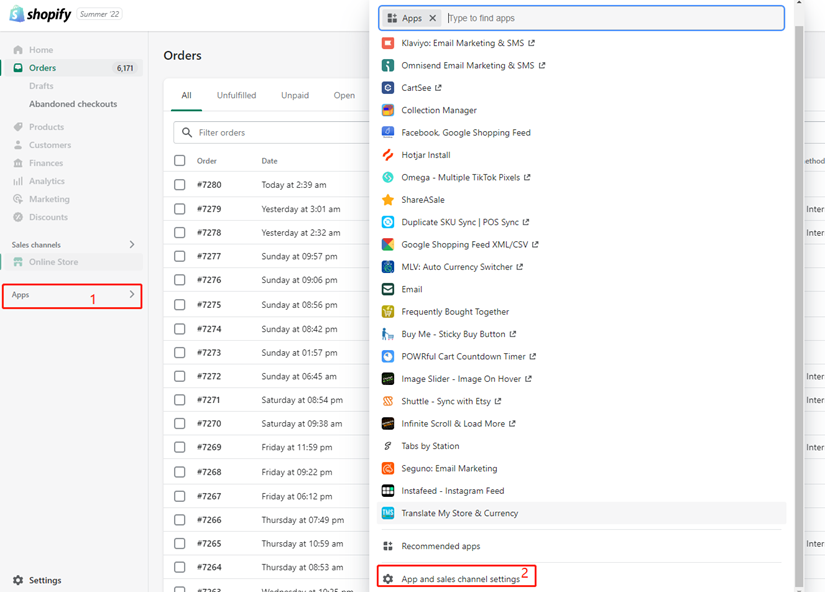Click the Finances bank icon
This screenshot has width=825, height=592.
(18, 163)
